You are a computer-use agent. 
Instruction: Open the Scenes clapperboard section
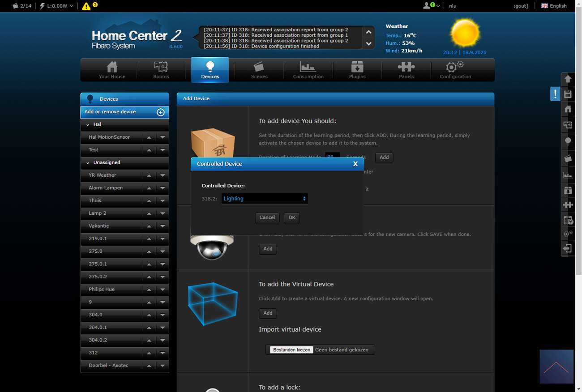(x=259, y=70)
